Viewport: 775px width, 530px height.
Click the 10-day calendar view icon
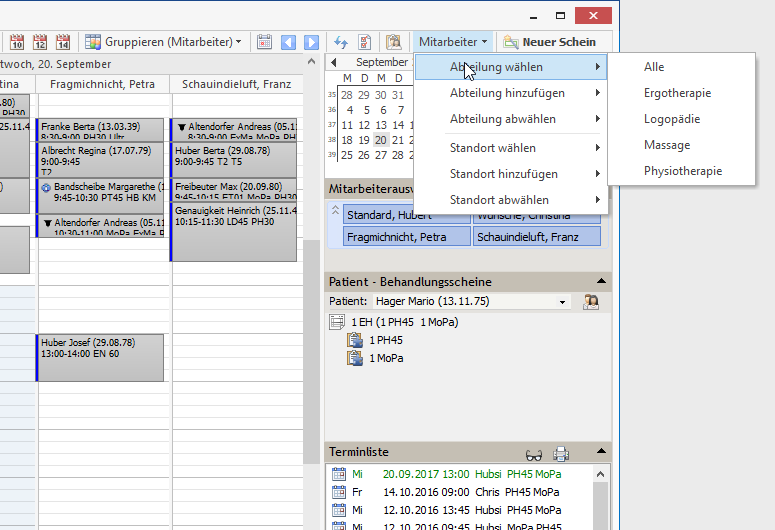coord(17,42)
